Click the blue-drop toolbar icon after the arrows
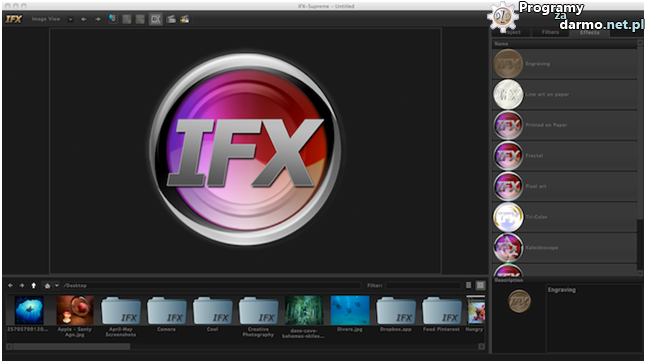Image resolution: width=646 pixels, height=363 pixels. [112, 19]
